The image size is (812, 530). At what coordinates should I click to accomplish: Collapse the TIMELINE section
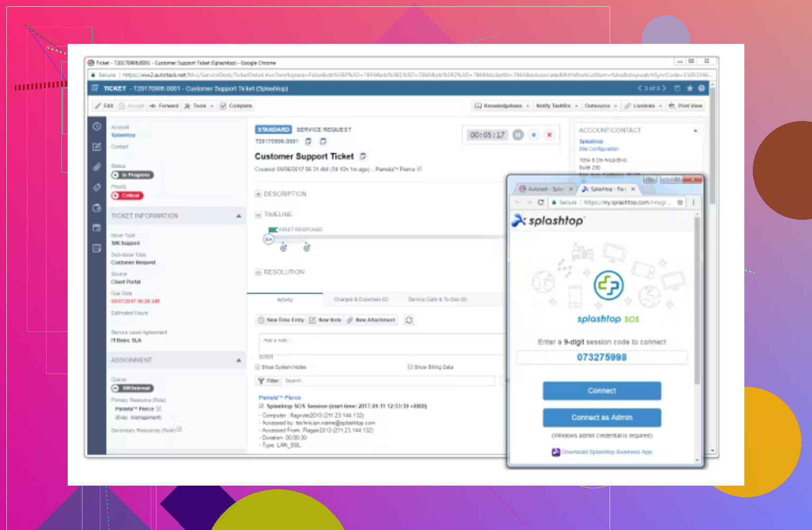pyautogui.click(x=259, y=215)
